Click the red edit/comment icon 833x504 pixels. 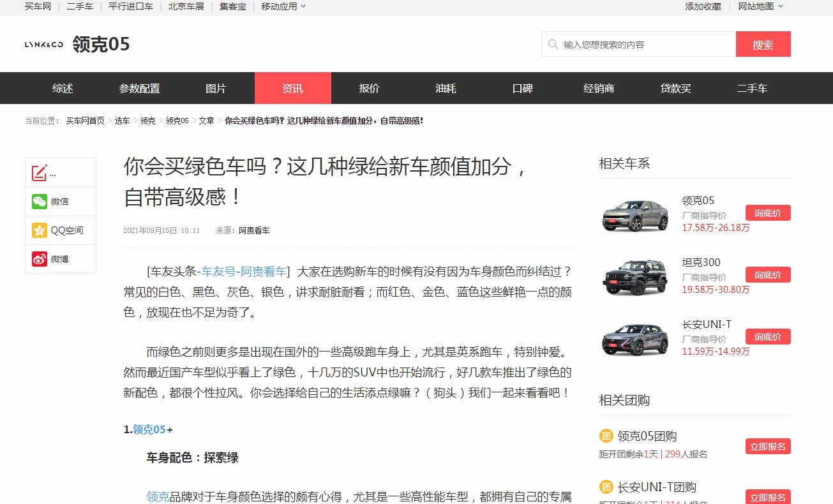[40, 173]
